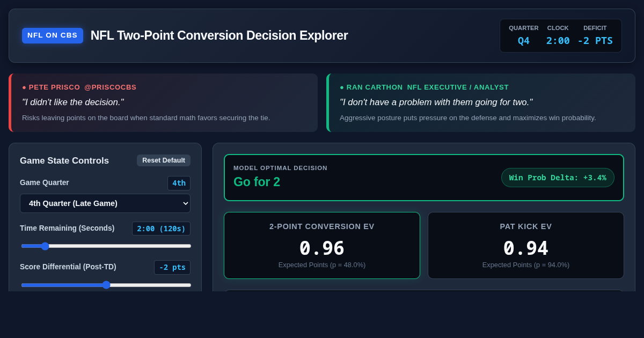This screenshot has height=338, width=644.
Task: Click the Win Prob Delta +3.4% pill
Action: pos(558,178)
